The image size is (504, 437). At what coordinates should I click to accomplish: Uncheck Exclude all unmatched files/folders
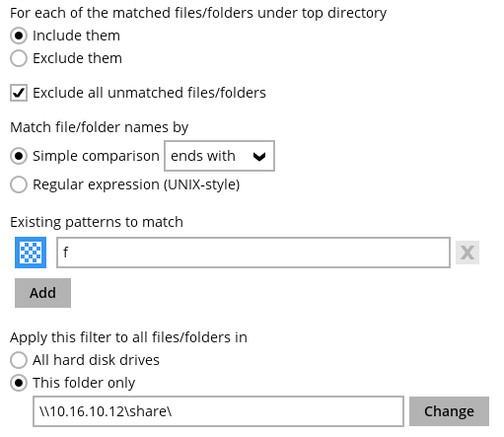pos(19,93)
